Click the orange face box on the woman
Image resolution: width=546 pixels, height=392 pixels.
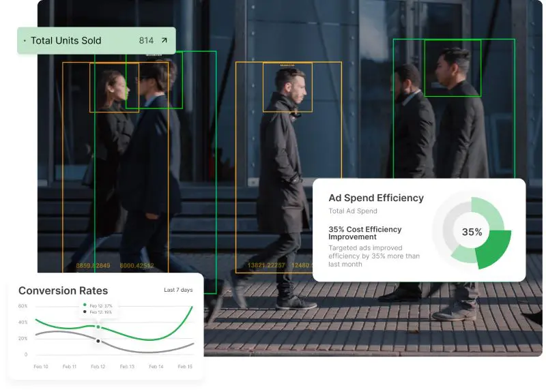click(x=114, y=87)
